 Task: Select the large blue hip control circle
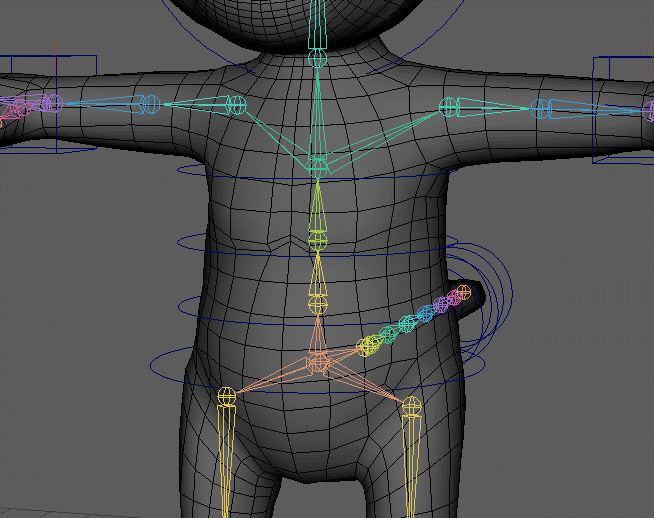coord(317,391)
